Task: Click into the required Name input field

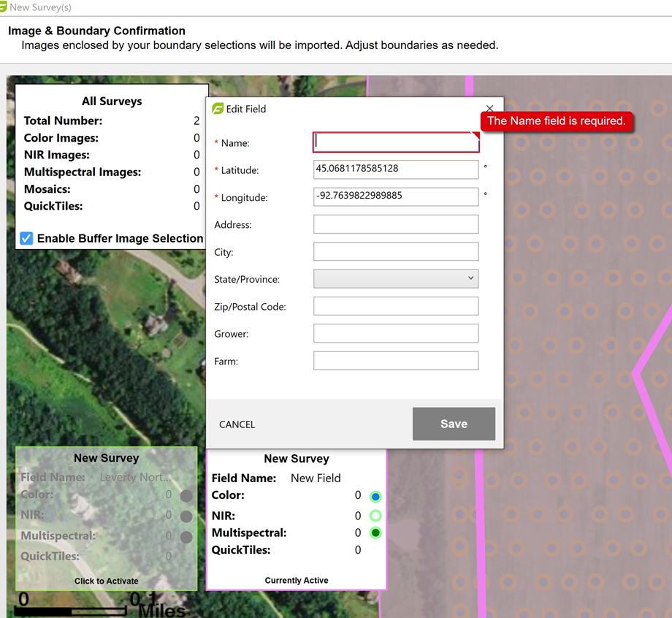Action: (x=396, y=142)
